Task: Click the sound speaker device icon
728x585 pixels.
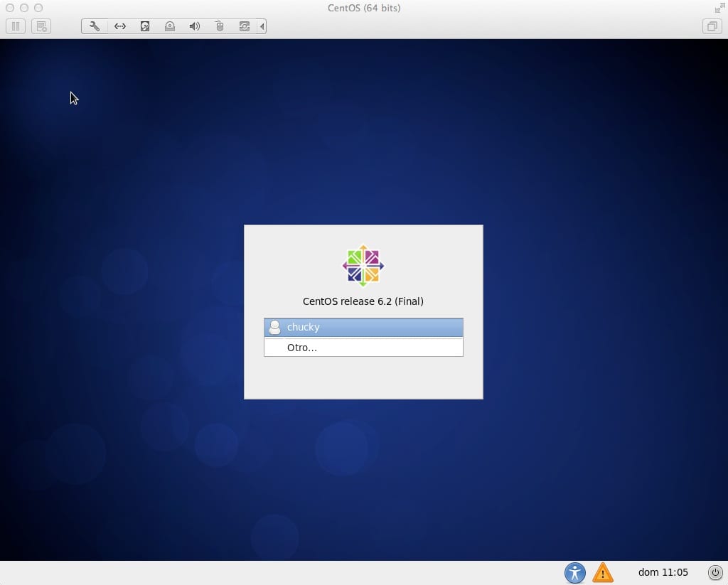Action: (194, 26)
